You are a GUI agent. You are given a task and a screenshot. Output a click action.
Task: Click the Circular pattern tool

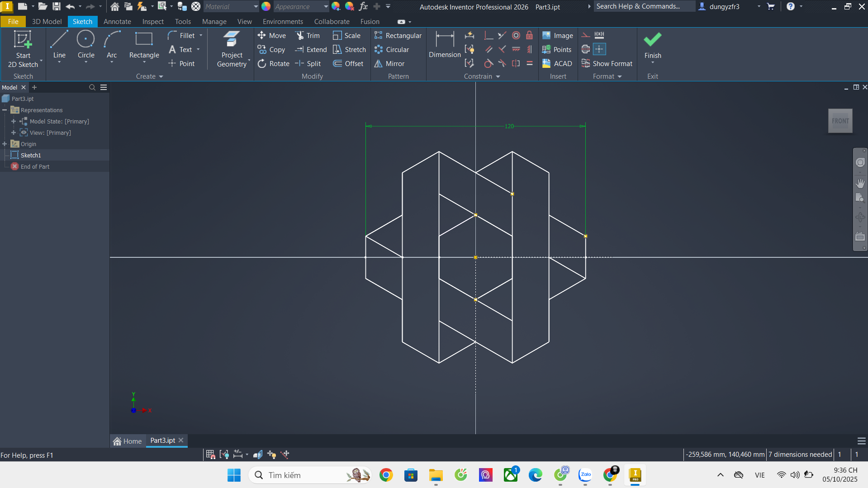click(392, 50)
